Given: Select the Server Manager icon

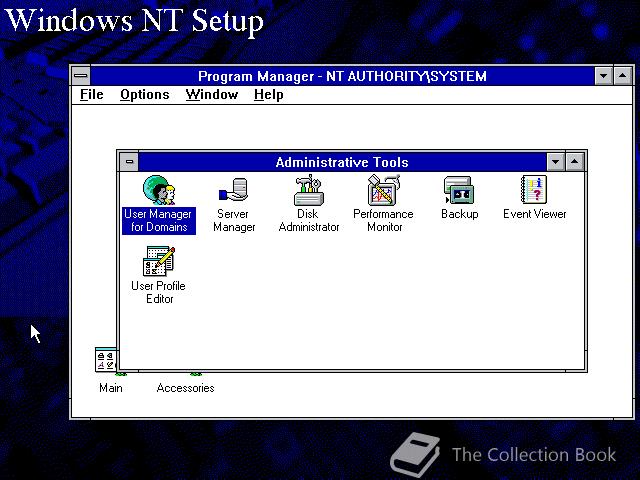Looking at the screenshot, I should coord(233,190).
